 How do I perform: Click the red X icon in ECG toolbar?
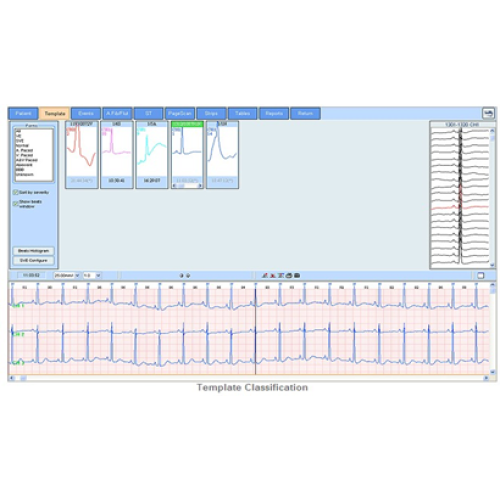click(273, 275)
